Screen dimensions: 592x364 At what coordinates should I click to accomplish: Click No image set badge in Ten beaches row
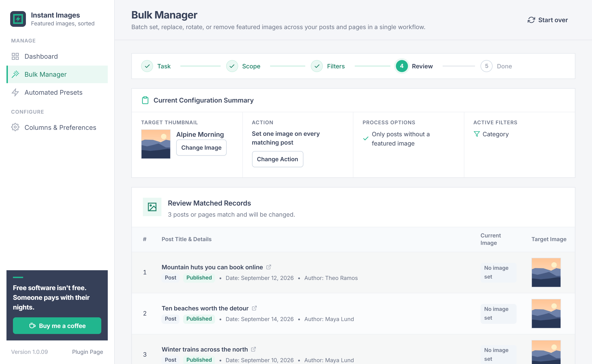pyautogui.click(x=498, y=313)
